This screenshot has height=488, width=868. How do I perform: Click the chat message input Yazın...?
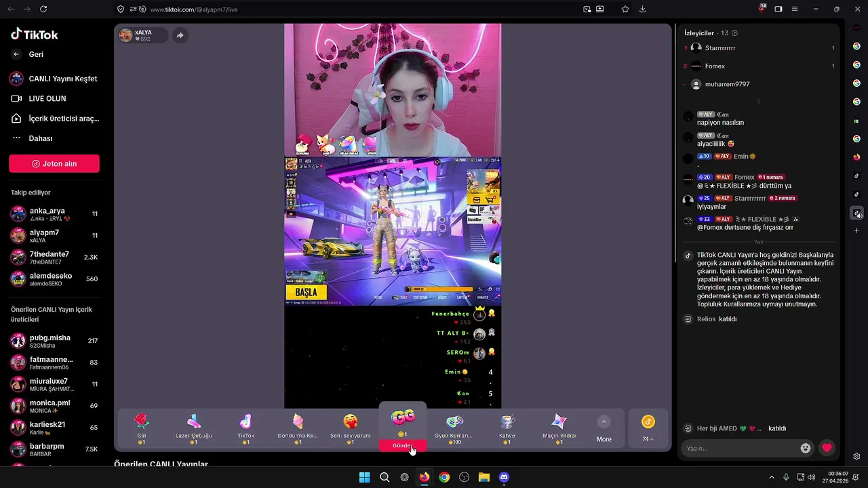click(x=739, y=448)
